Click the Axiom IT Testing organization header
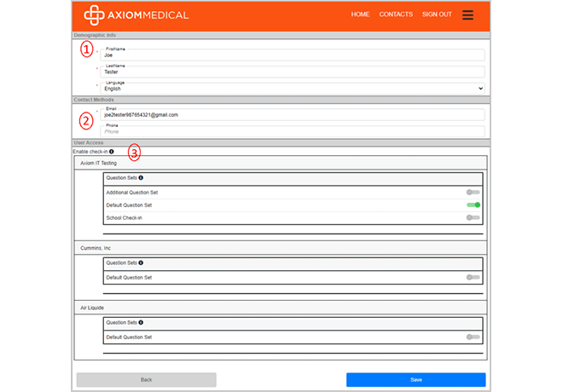The height and width of the screenshot is (392, 563). pos(281,163)
